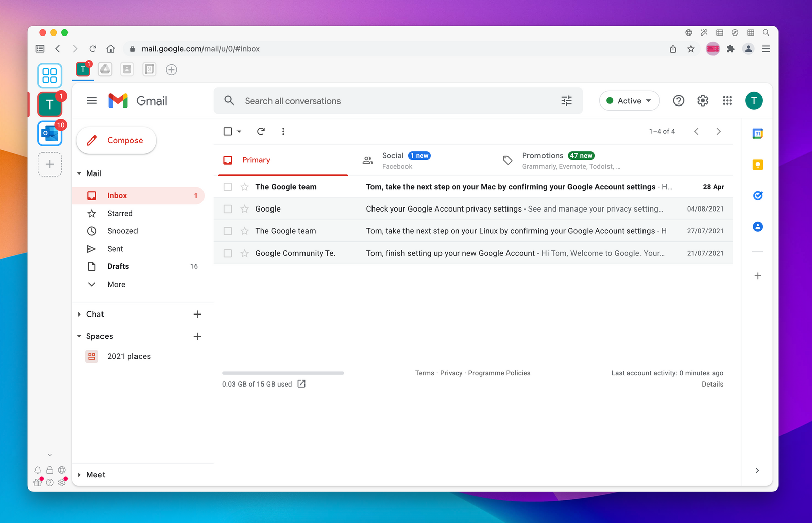Open the Terms link
The width and height of the screenshot is (812, 523).
425,373
